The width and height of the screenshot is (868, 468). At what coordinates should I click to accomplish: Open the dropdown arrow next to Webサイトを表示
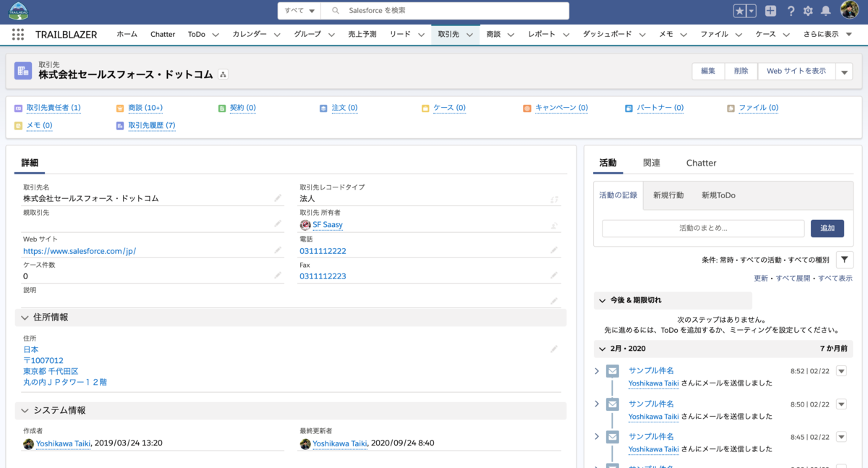tap(844, 71)
